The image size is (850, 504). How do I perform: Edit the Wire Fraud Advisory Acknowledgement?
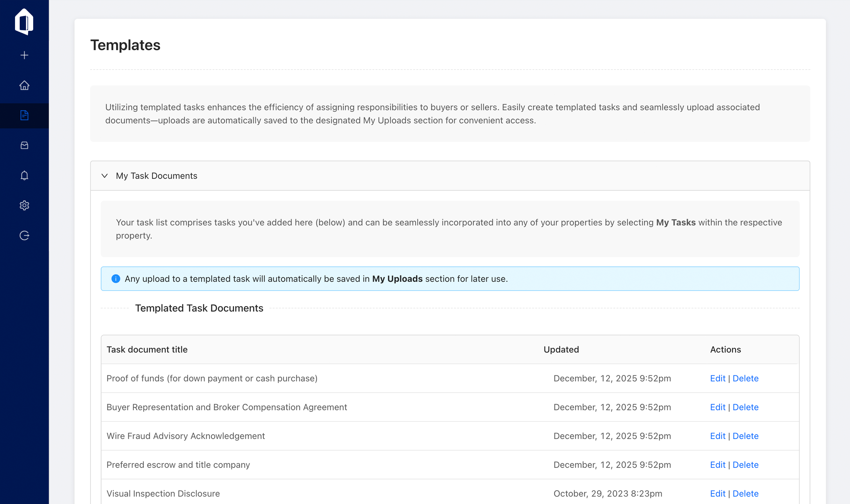pos(717,436)
